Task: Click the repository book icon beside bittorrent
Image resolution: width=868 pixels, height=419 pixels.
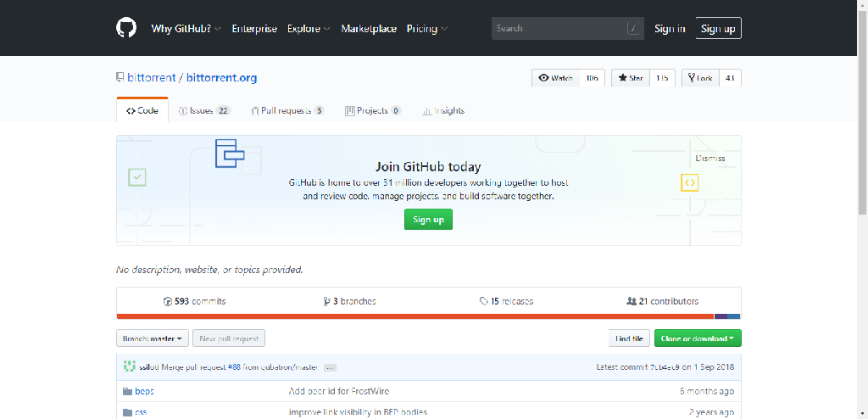Action: click(120, 77)
